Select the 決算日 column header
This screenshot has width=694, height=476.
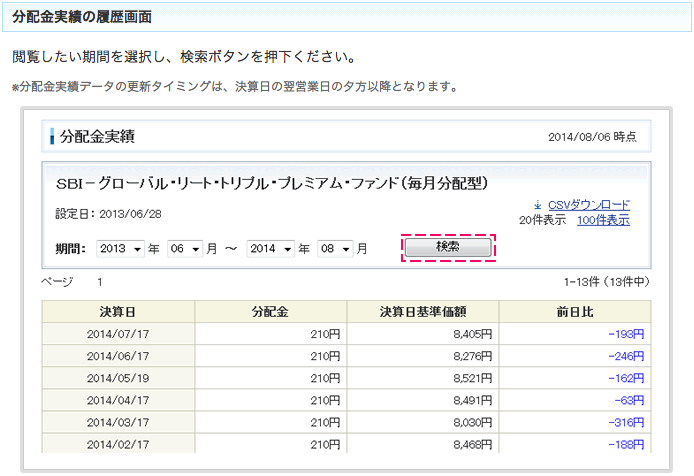click(118, 312)
